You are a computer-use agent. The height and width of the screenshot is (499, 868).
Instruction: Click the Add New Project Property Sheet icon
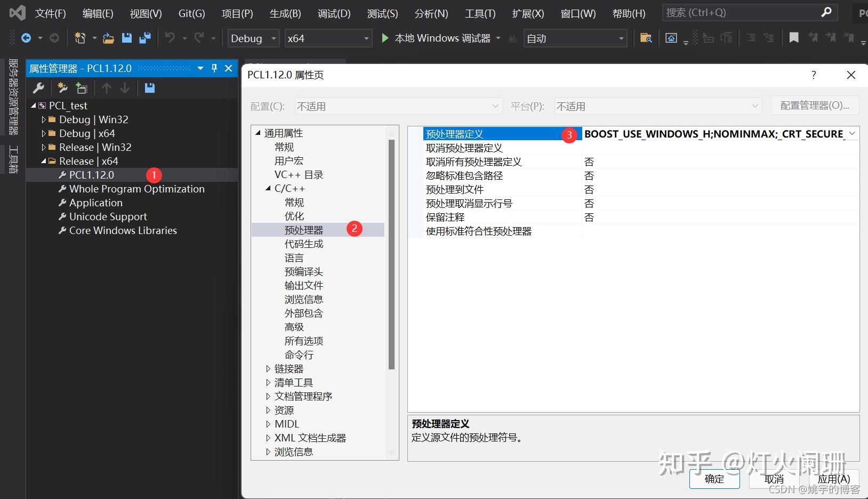click(x=62, y=88)
